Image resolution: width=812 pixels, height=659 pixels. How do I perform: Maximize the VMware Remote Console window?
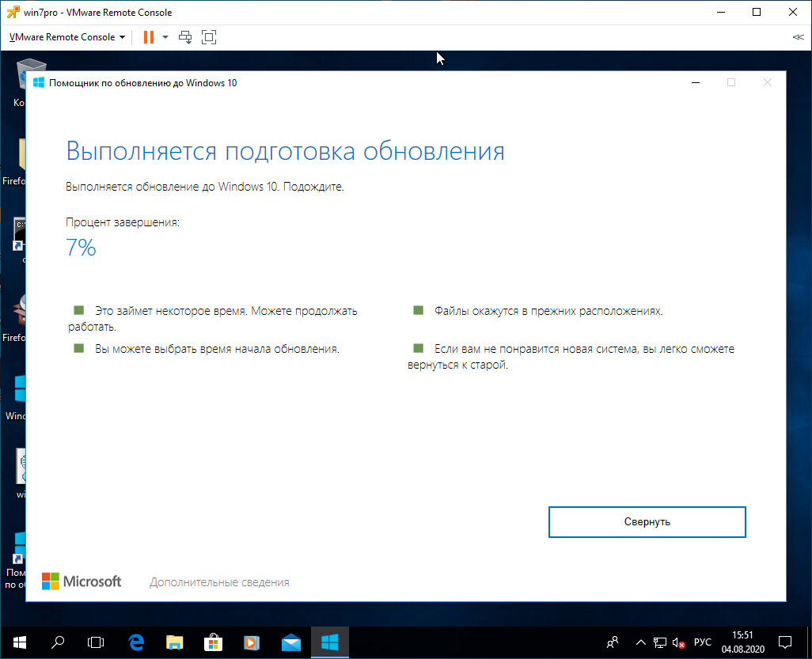pyautogui.click(x=757, y=12)
